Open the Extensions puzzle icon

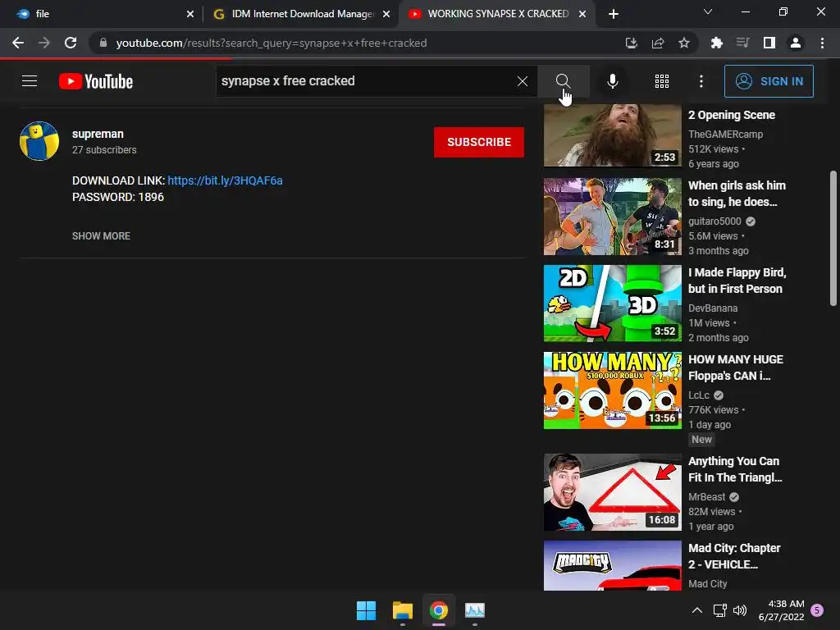pyautogui.click(x=716, y=43)
